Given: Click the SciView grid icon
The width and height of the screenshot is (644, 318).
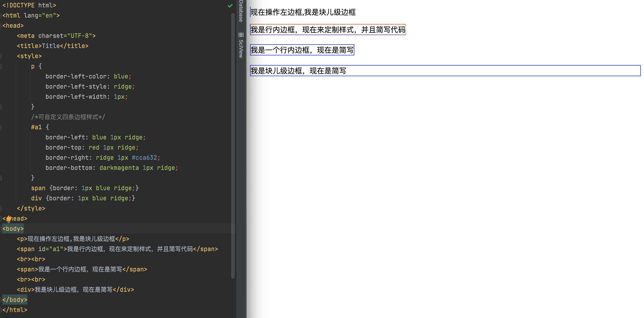Looking at the screenshot, I should coord(241,35).
